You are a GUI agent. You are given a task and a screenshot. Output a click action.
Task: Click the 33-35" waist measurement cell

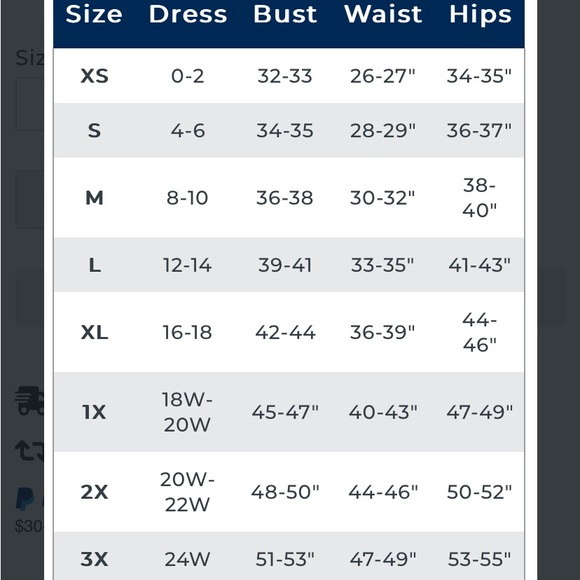[x=382, y=265]
